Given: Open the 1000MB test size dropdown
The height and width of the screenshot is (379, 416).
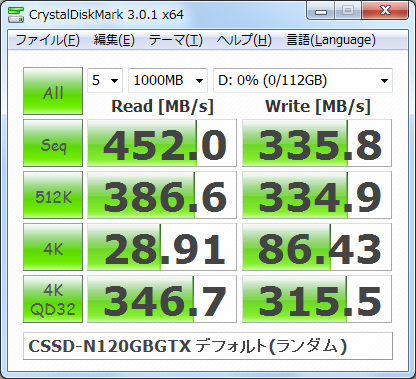Looking at the screenshot, I should pyautogui.click(x=168, y=80).
